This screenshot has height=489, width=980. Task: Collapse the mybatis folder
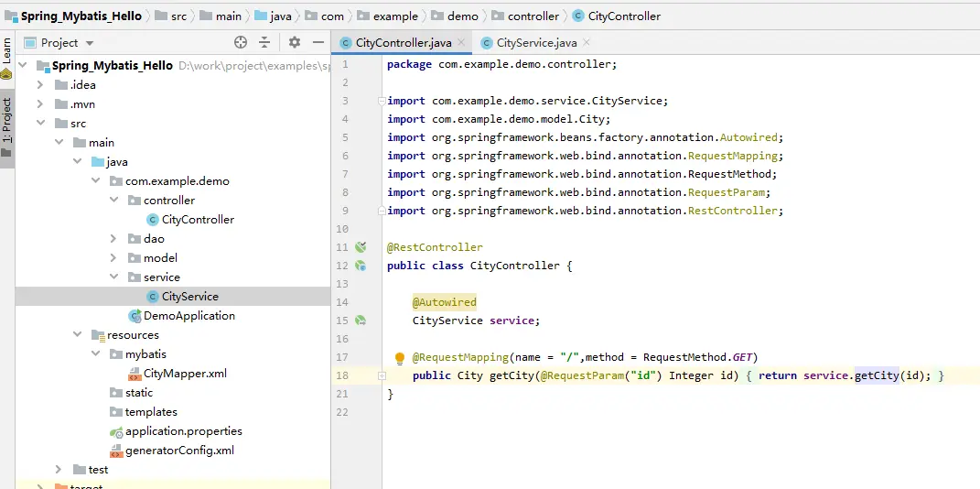95,354
